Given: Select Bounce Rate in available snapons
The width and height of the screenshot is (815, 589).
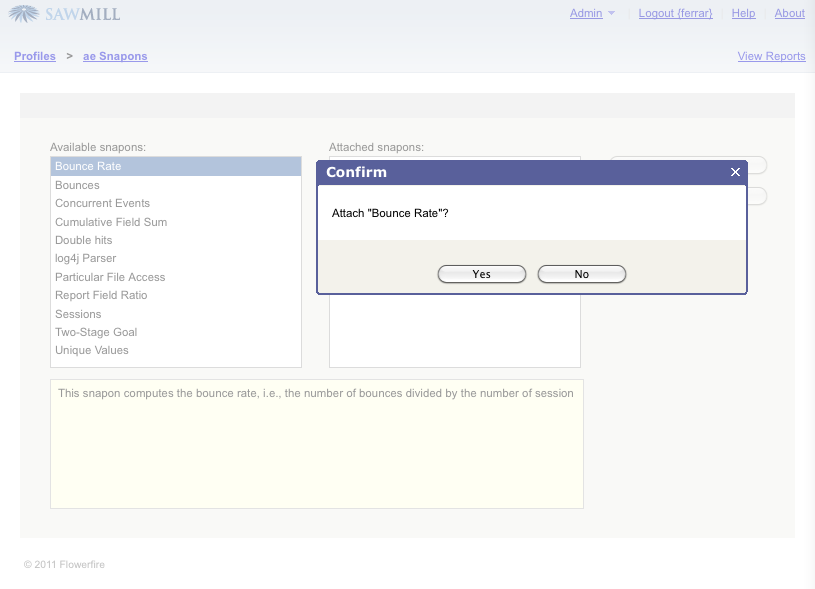Looking at the screenshot, I should tap(88, 166).
